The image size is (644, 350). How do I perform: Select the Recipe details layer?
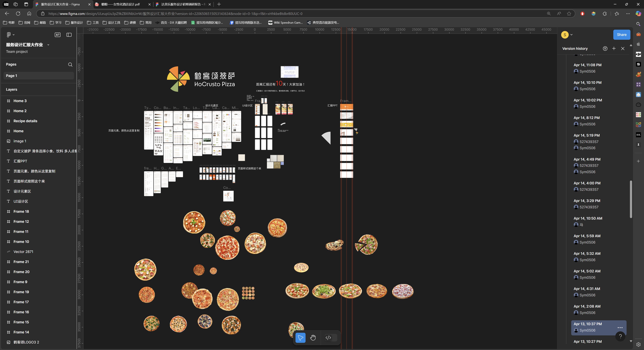tap(25, 121)
